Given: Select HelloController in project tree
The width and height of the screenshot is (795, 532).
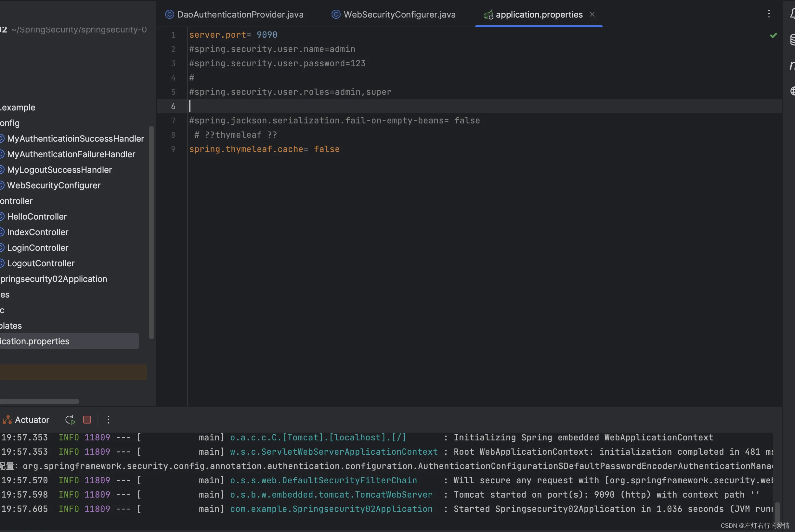Looking at the screenshot, I should 37,216.
